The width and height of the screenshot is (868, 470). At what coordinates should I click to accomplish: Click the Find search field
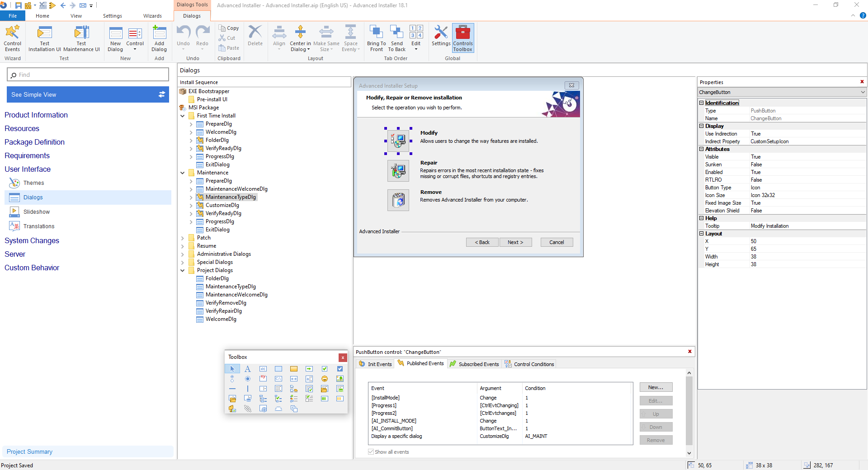click(88, 74)
